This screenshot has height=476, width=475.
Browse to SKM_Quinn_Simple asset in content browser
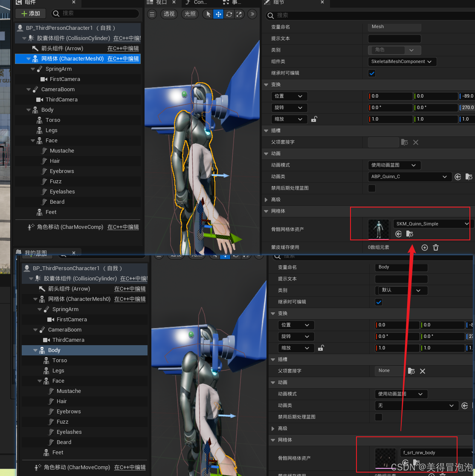(409, 234)
